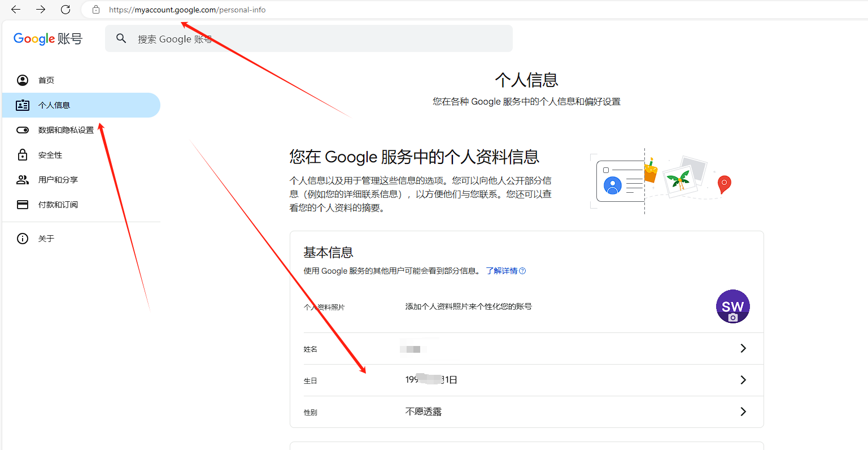Click the magnifier search icon
Screen dimensions: 868x450
click(x=121, y=38)
